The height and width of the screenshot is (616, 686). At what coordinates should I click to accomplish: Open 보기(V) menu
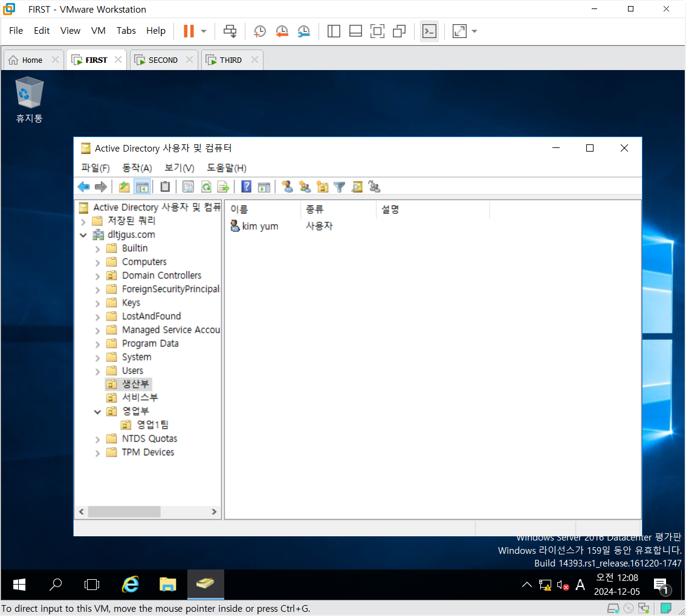(x=180, y=168)
